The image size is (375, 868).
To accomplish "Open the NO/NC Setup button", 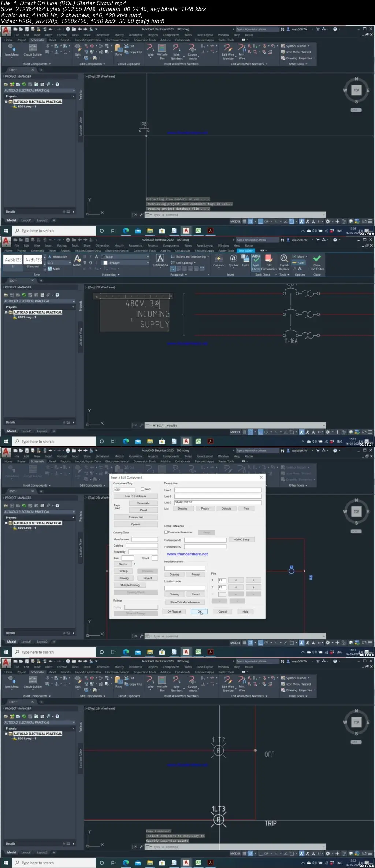I will [x=241, y=539].
